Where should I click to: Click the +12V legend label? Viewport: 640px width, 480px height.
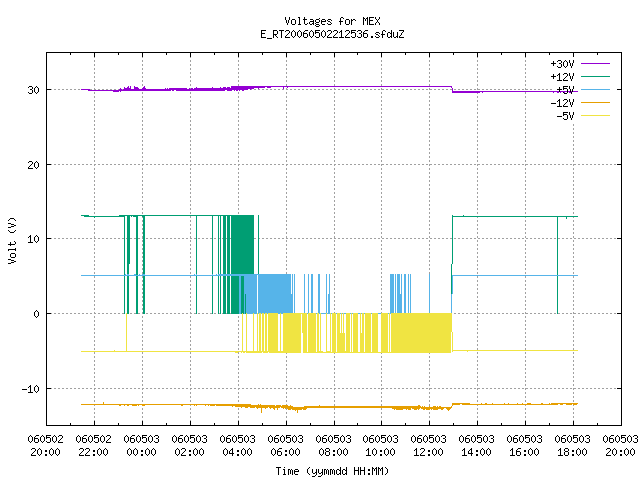(x=562, y=77)
